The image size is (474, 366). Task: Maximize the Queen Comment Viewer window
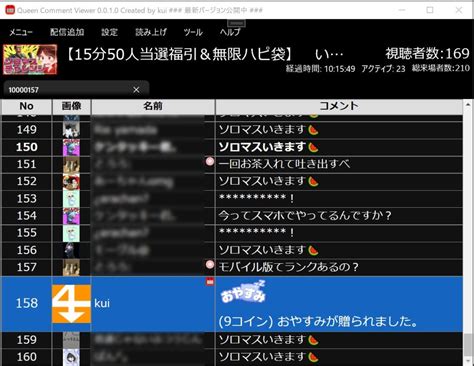(430, 10)
